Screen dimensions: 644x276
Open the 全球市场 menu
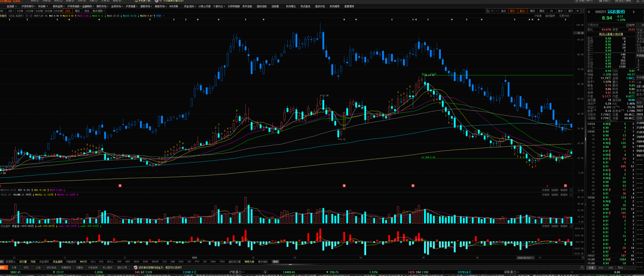point(116,7)
